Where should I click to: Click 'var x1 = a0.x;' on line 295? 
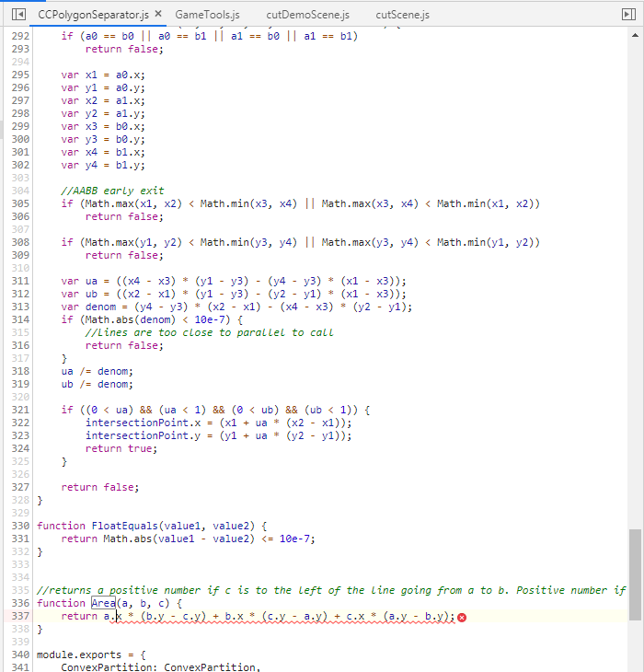point(103,75)
